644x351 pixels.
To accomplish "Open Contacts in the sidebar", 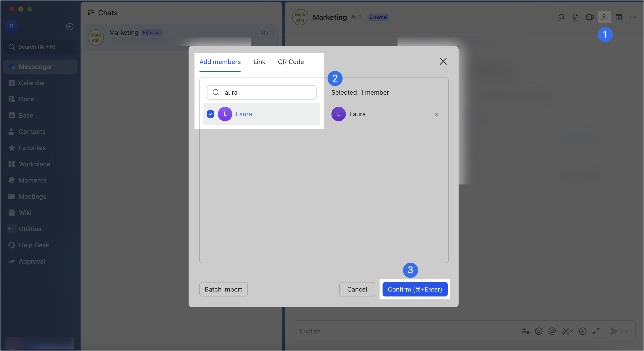I will click(40, 132).
